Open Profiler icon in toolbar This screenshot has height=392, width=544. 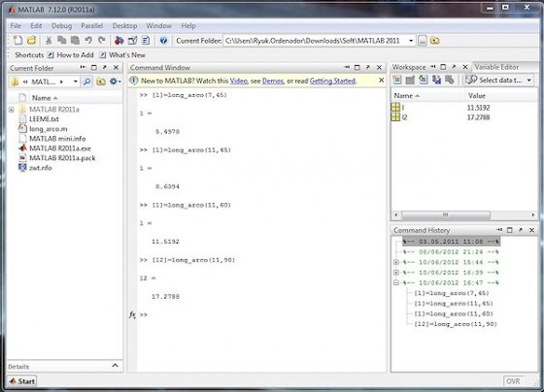point(146,41)
